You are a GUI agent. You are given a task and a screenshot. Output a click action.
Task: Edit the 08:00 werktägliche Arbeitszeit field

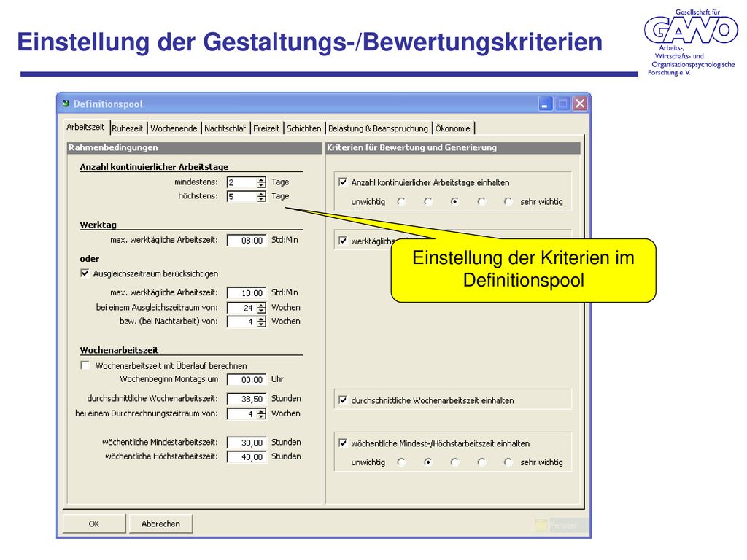coord(247,241)
